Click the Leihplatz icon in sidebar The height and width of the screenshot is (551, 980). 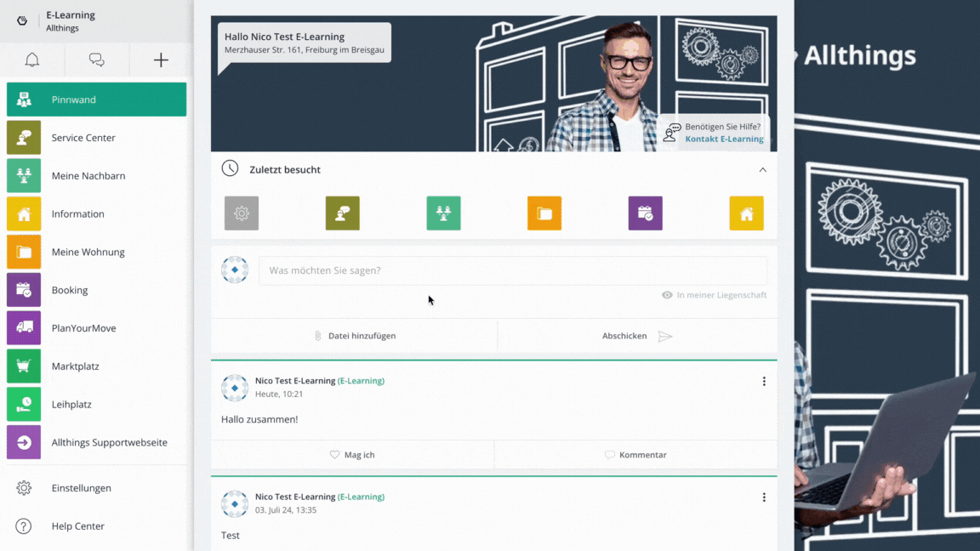tap(24, 404)
